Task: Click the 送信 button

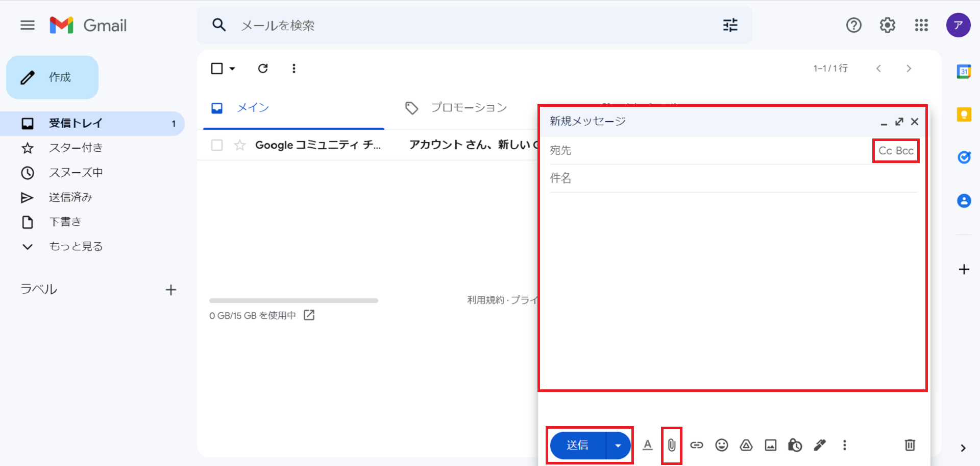Action: click(x=578, y=445)
